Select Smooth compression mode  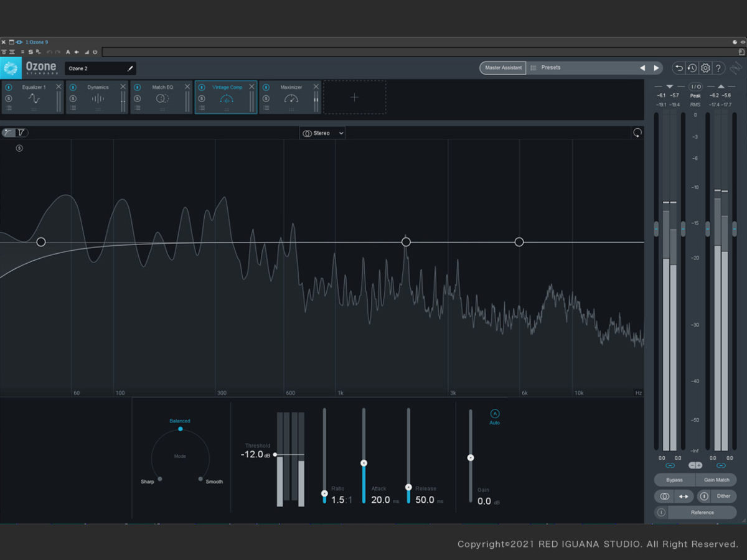tap(200, 479)
